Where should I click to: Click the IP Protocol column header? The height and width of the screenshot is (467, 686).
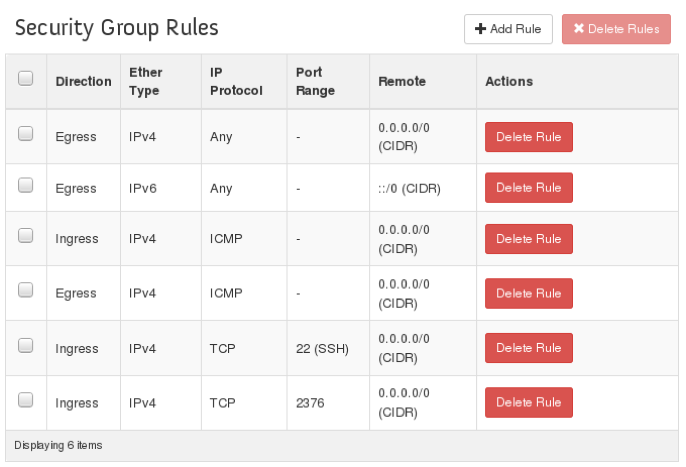pos(236,81)
